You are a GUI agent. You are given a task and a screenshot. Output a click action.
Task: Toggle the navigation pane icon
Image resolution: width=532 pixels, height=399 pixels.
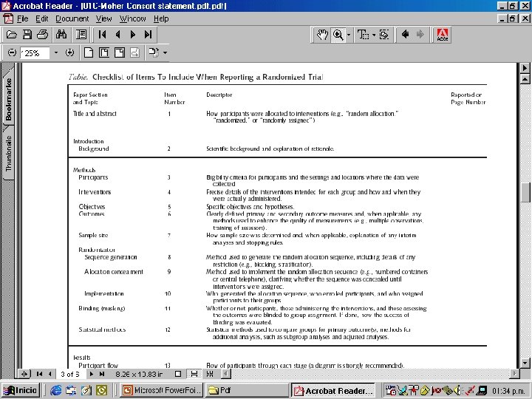coord(81,34)
